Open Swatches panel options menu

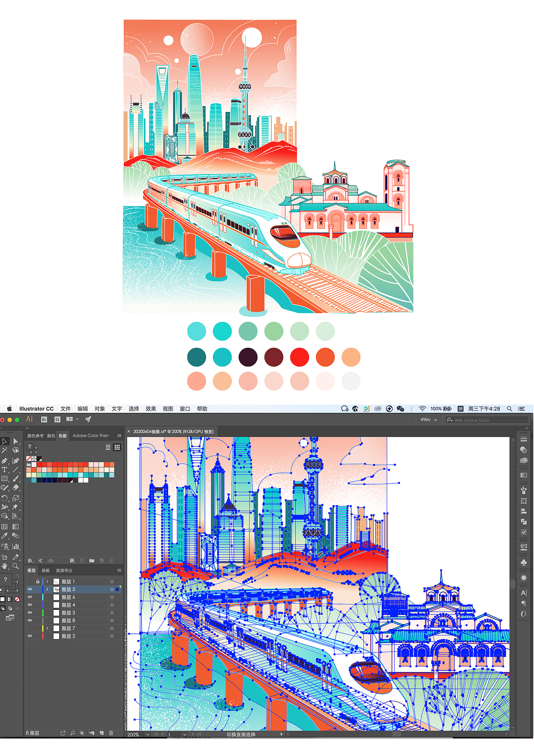pyautogui.click(x=119, y=435)
